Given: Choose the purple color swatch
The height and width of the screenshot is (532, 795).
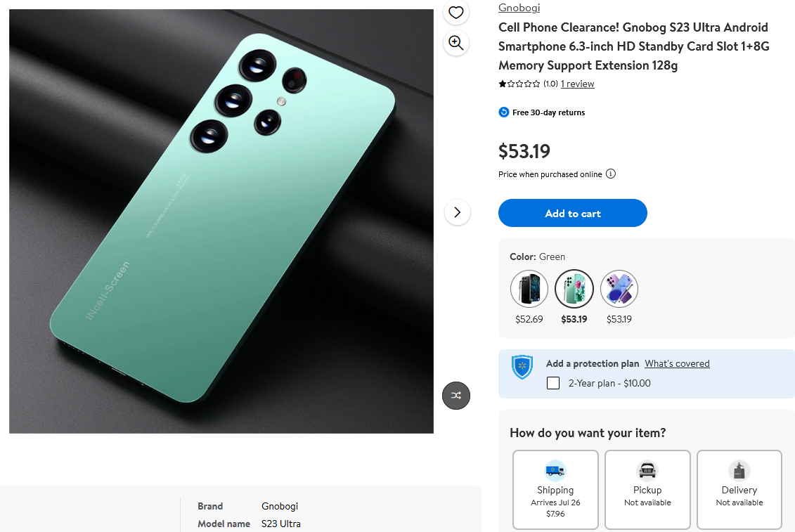Looking at the screenshot, I should click(619, 289).
